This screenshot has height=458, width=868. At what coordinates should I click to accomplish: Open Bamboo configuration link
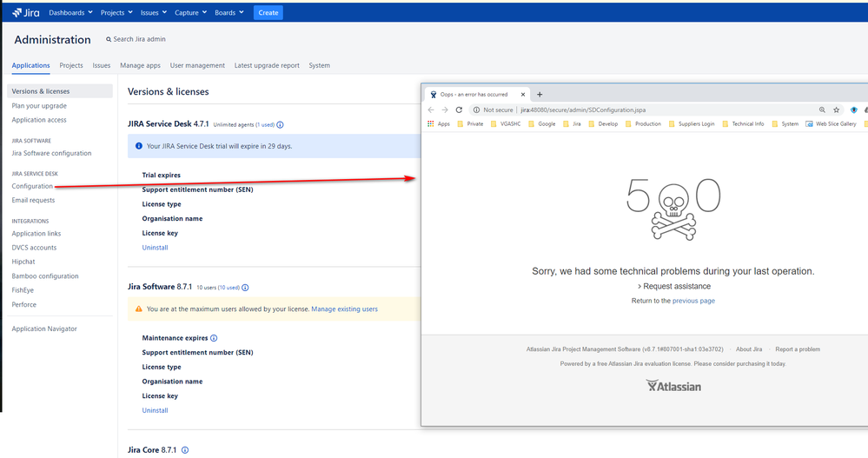[45, 275]
